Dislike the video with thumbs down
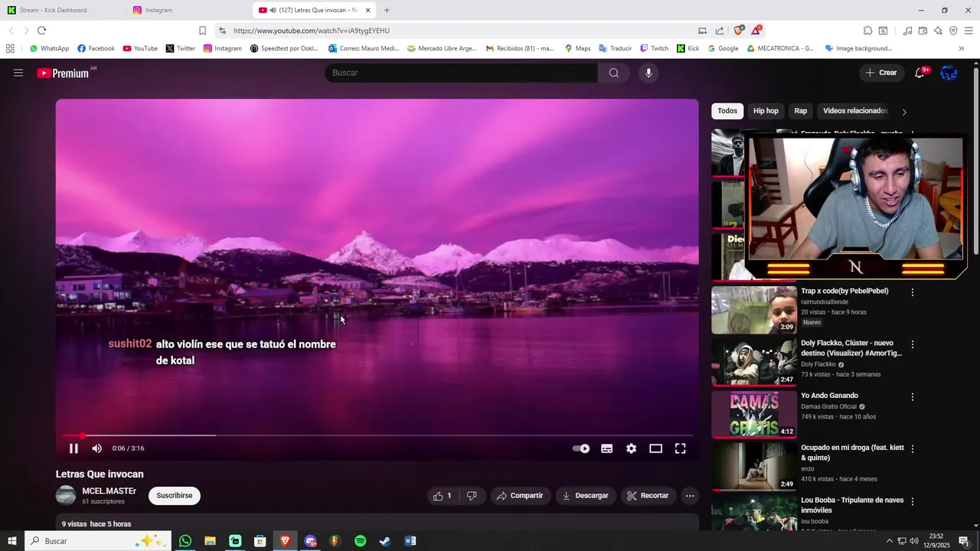980x551 pixels. pos(472,496)
